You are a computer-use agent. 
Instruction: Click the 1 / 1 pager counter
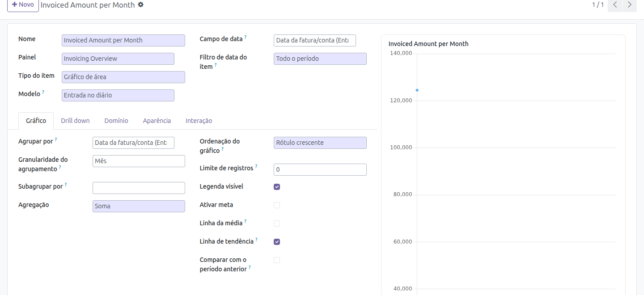tap(598, 4)
